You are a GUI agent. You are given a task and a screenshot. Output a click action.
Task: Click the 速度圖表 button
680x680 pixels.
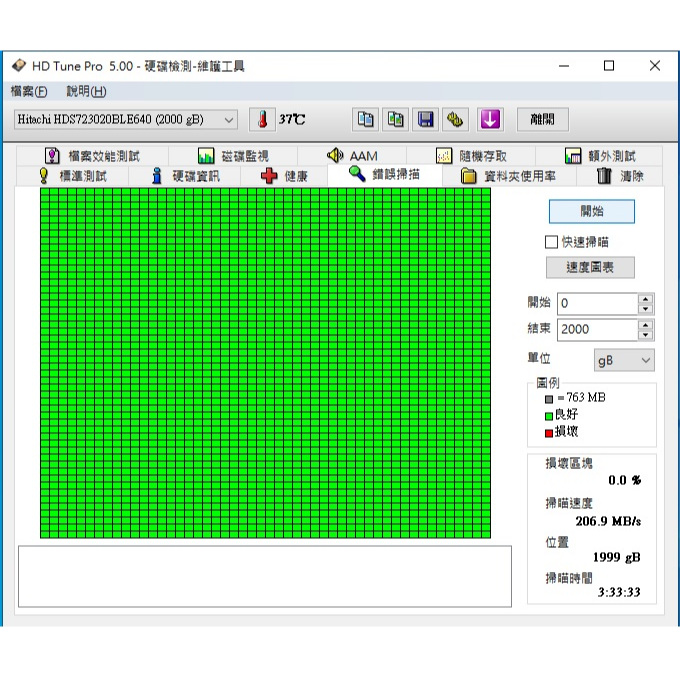[590, 268]
